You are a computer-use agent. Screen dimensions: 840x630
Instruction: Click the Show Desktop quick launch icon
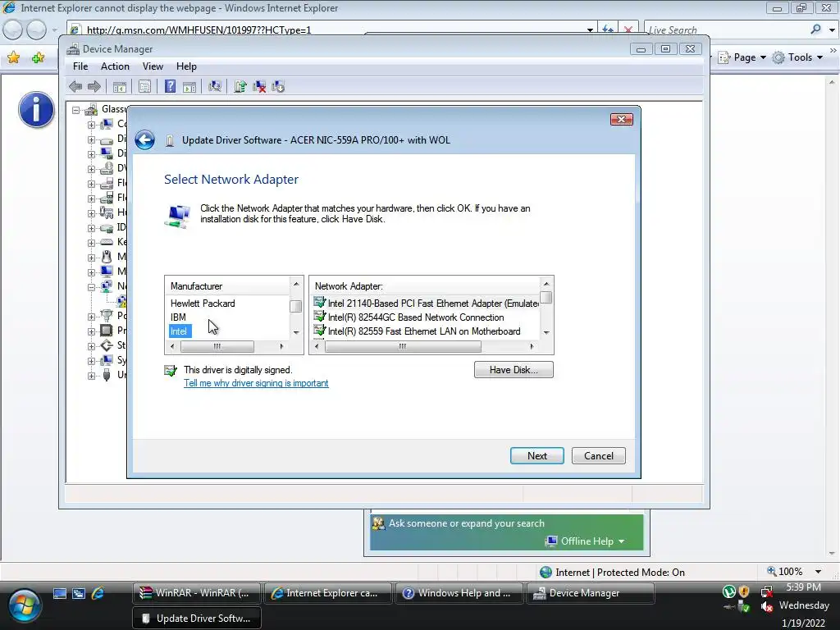tap(59, 593)
